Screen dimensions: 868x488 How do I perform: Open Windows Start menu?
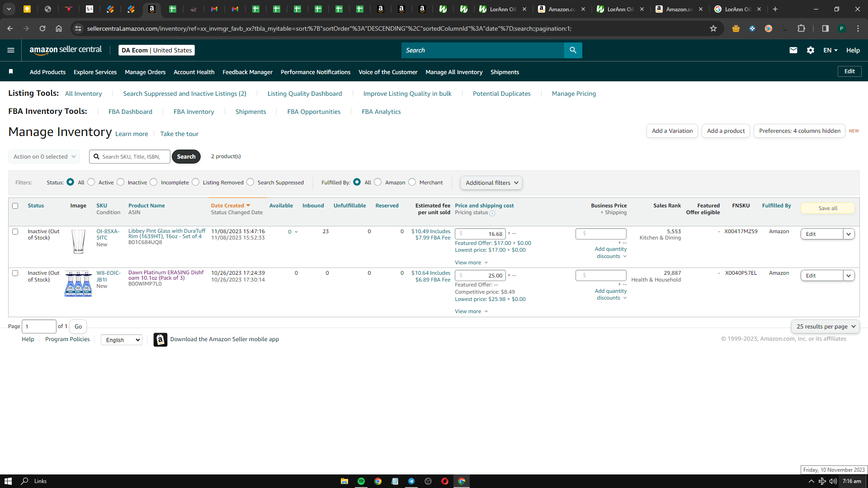point(8,481)
